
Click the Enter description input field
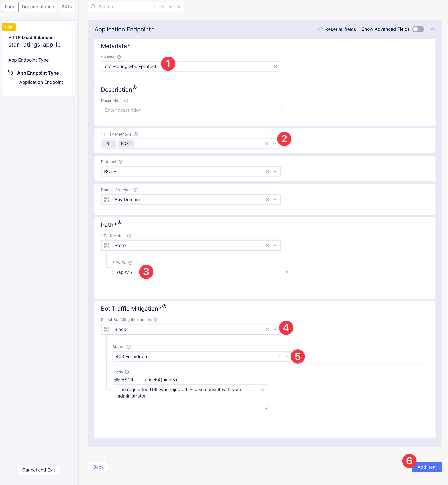(191, 110)
